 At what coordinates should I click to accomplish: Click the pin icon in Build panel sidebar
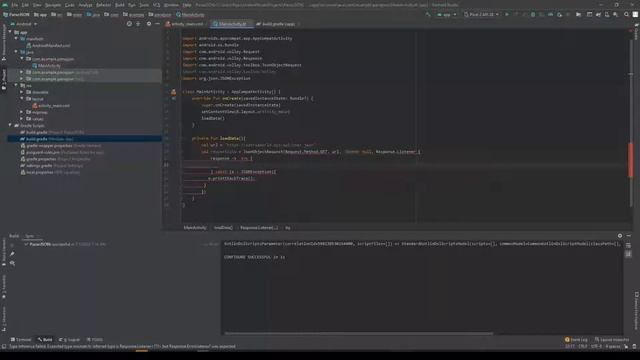point(12,254)
